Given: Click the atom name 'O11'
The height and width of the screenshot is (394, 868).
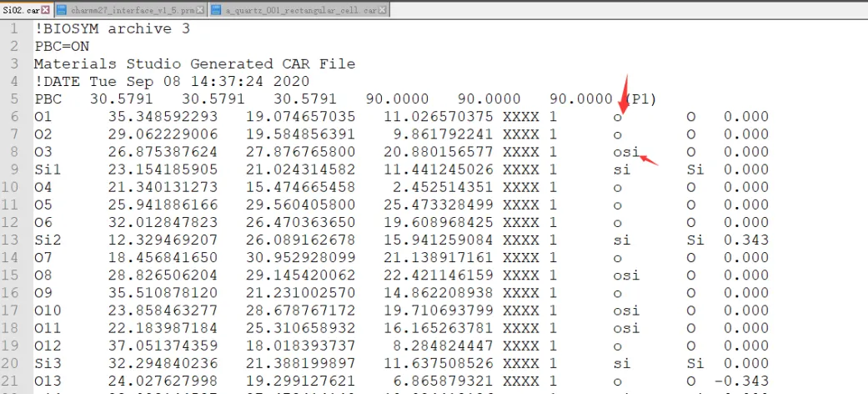Looking at the screenshot, I should (x=48, y=329).
